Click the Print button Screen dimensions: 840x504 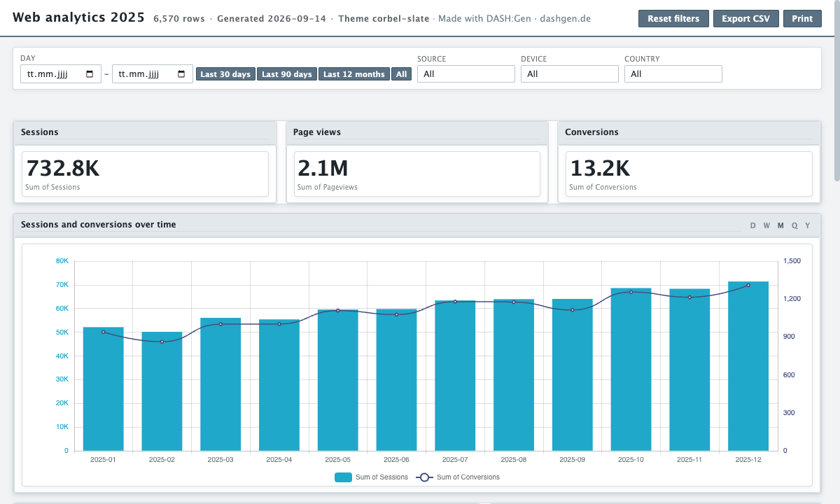coord(802,19)
